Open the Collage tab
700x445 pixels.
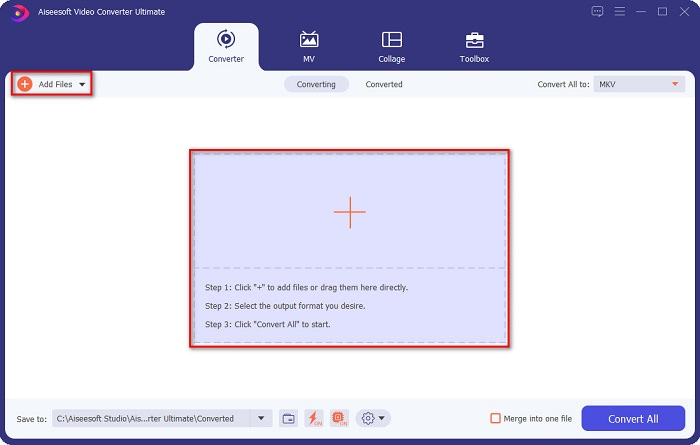pyautogui.click(x=392, y=46)
